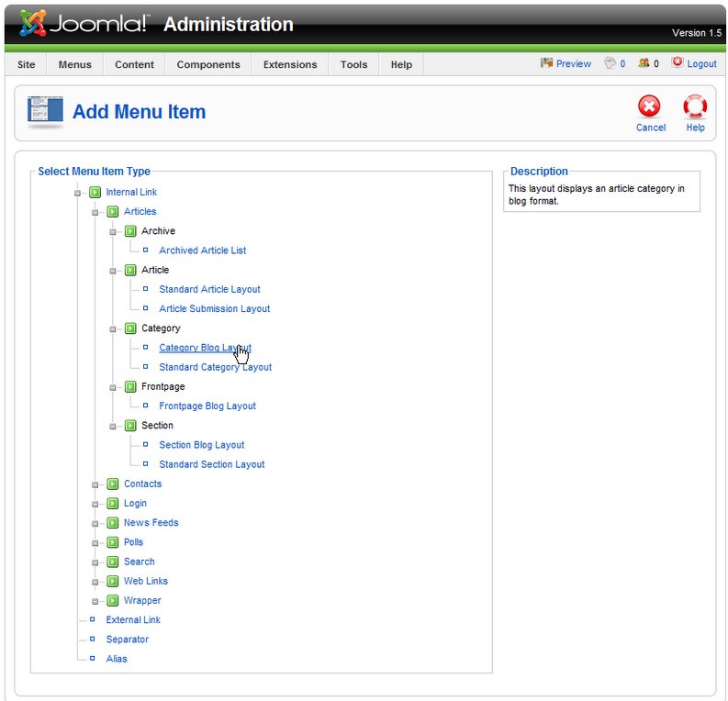This screenshot has width=728, height=701.
Task: Select Standard Category Layout link
Action: (216, 367)
